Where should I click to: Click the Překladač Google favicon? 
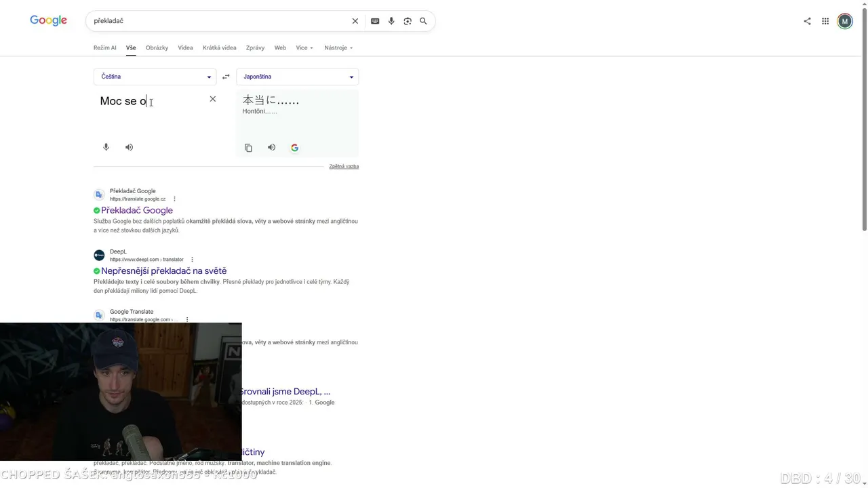pos(99,195)
